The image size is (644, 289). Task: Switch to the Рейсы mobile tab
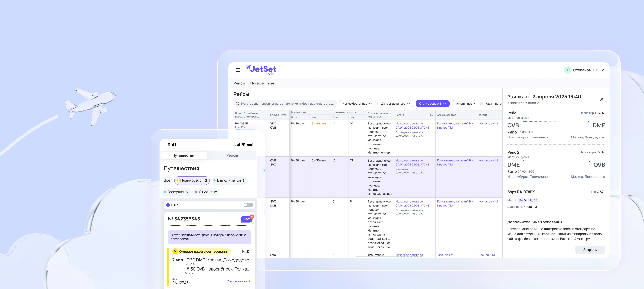[232, 155]
